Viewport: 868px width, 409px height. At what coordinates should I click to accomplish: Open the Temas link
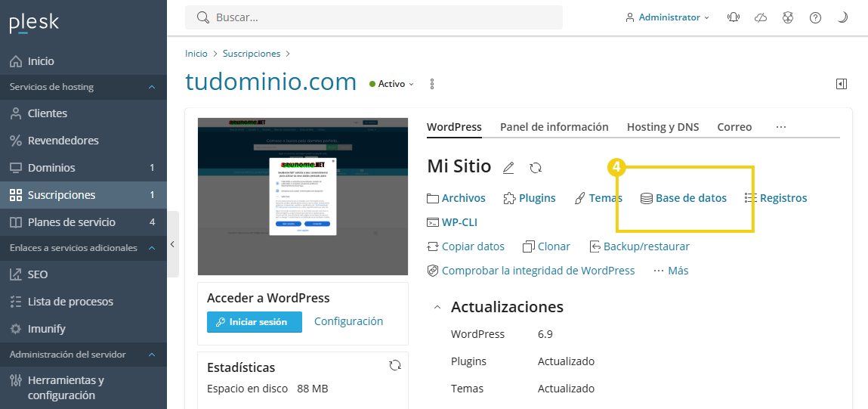click(x=598, y=198)
